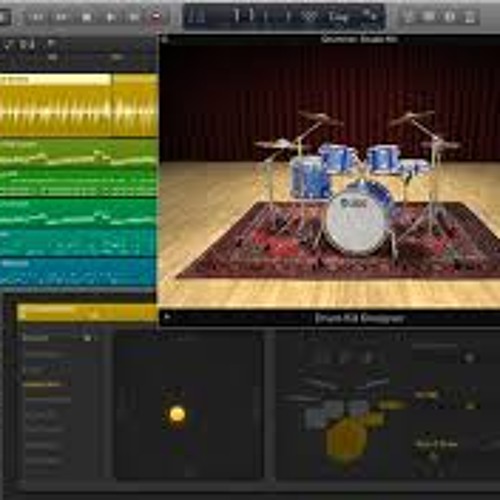This screenshot has width=500, height=500.
Task: Toggle the solo icon in the control bar
Action: [x=429, y=16]
